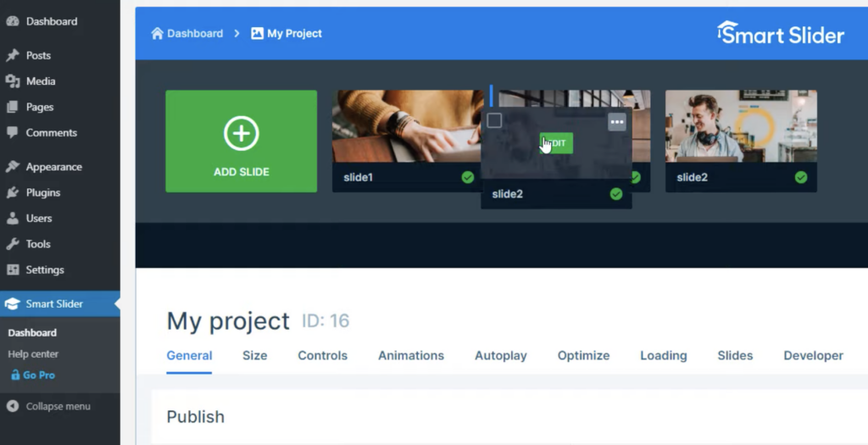The image size is (868, 445).
Task: Toggle slide1 published green checkmark
Action: [x=467, y=177]
